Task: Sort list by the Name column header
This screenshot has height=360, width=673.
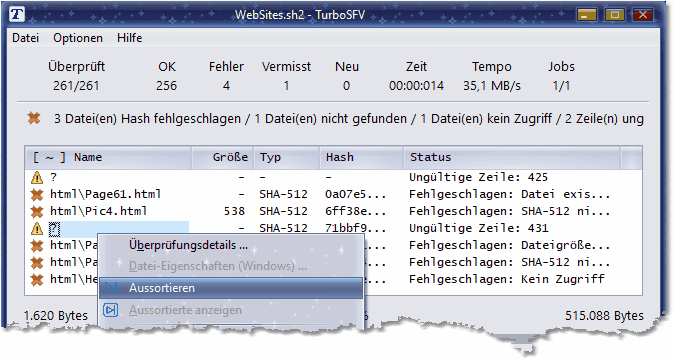Action: coord(108,157)
